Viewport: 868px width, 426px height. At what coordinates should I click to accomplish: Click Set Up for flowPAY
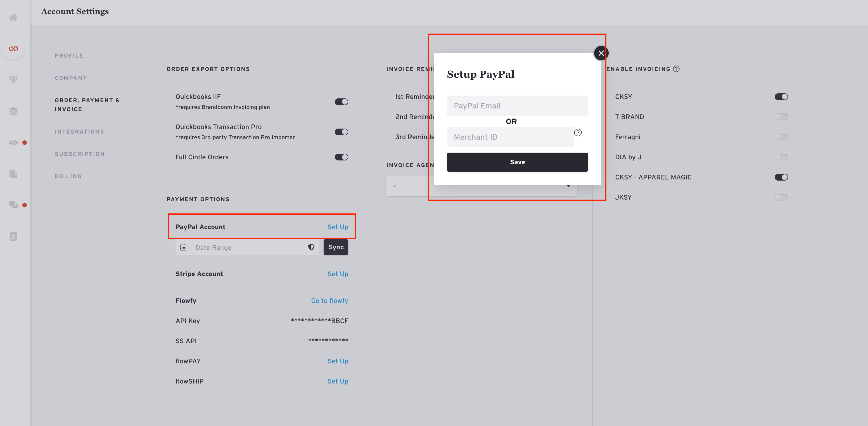pyautogui.click(x=338, y=361)
